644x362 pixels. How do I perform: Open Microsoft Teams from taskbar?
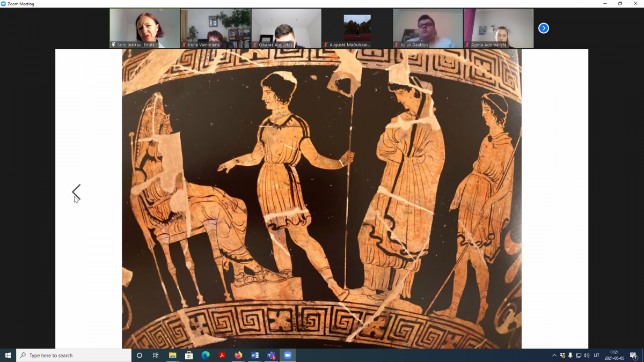pyautogui.click(x=272, y=355)
